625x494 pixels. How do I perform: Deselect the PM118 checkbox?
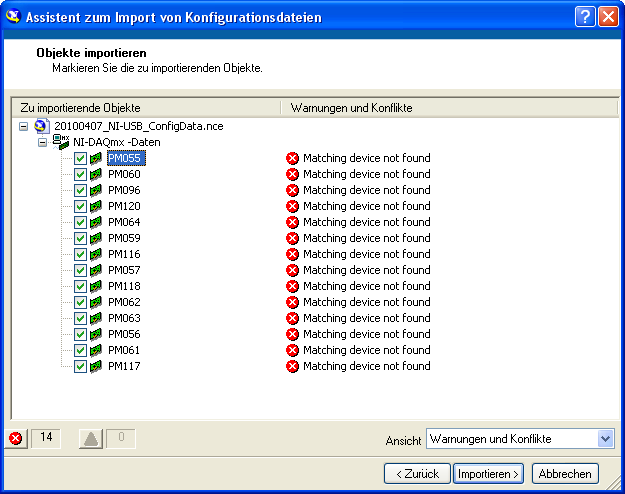pos(81,286)
